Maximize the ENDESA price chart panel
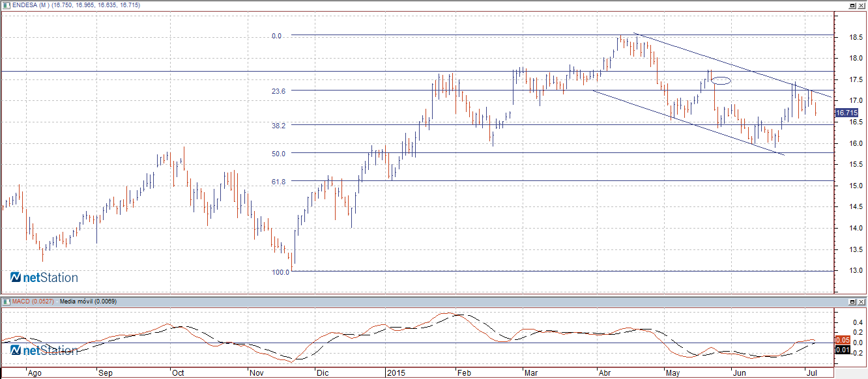Viewport: 868px width, 379px height. pyautogui.click(x=853, y=5)
